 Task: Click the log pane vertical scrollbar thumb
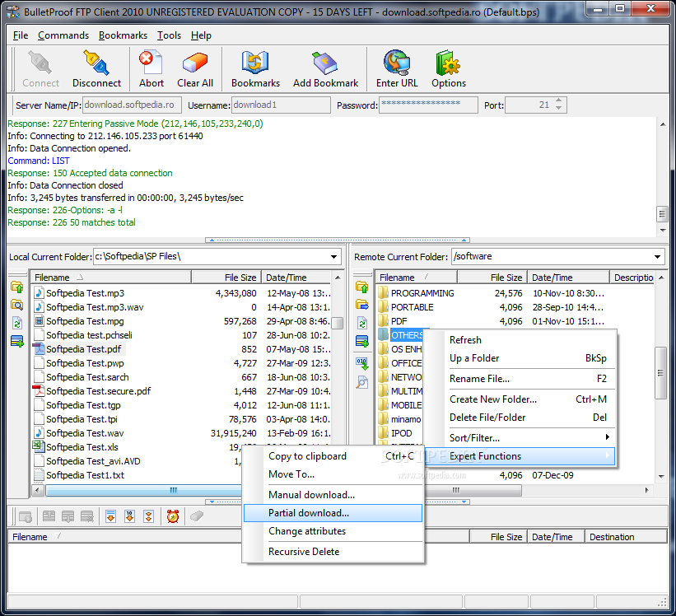662,214
